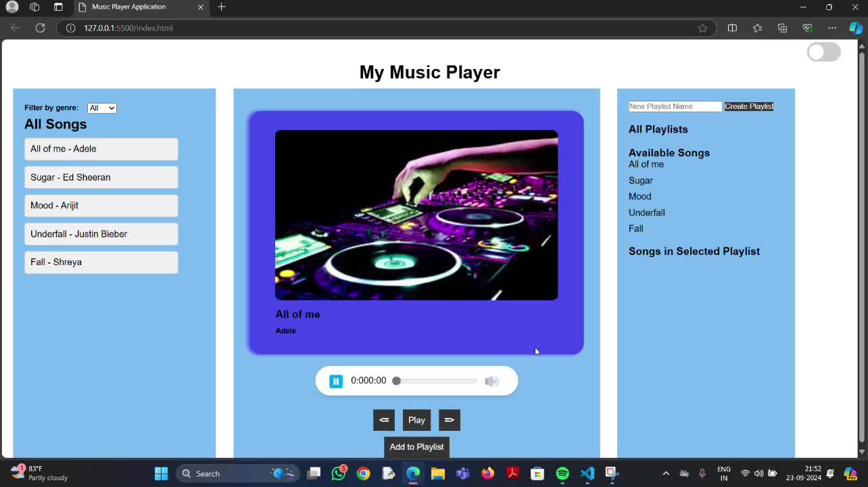Mute audio with the speaker icon
Viewport: 868px width, 487px height.
[x=491, y=381]
